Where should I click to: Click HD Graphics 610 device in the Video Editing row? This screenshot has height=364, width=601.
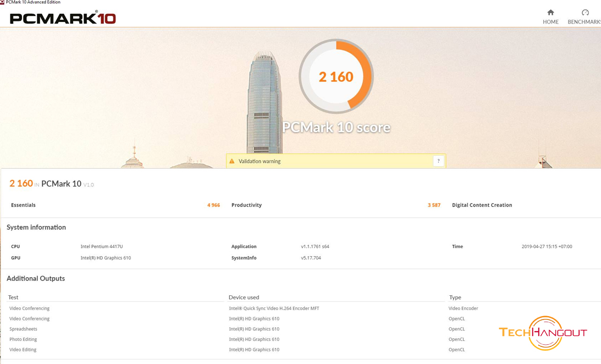[x=254, y=350]
